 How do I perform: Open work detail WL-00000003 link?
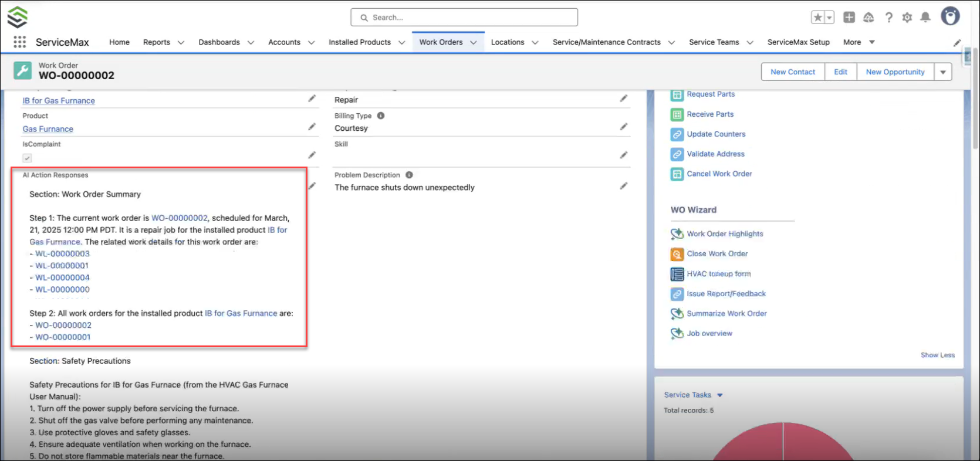[62, 254]
